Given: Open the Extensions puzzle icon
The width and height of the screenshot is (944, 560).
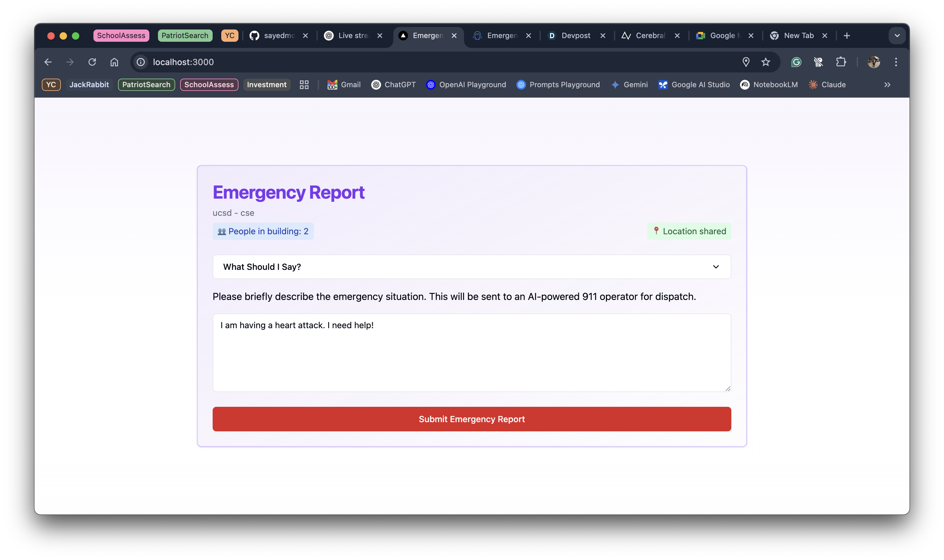Looking at the screenshot, I should point(840,62).
